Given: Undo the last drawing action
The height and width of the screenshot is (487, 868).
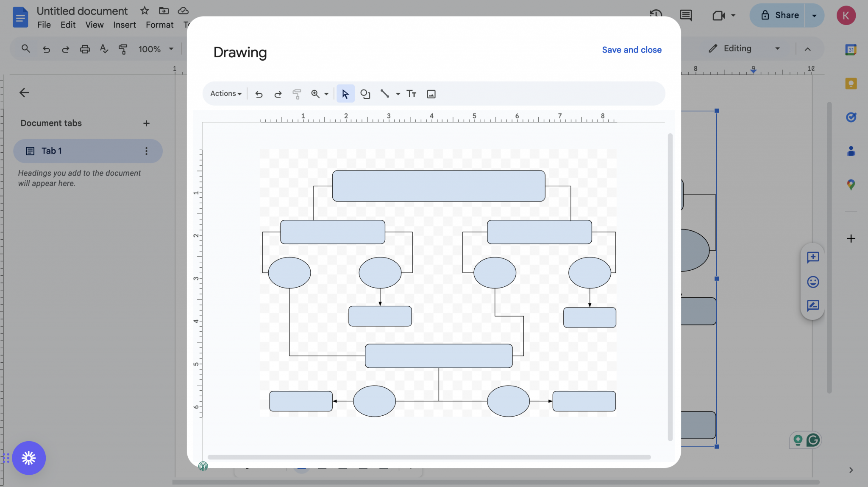Looking at the screenshot, I should pos(258,94).
